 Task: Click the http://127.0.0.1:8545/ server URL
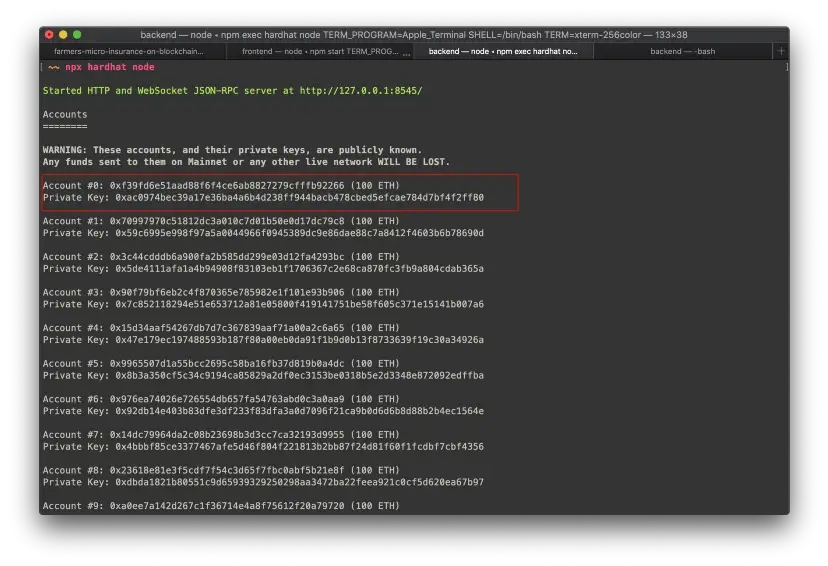tap(360, 91)
